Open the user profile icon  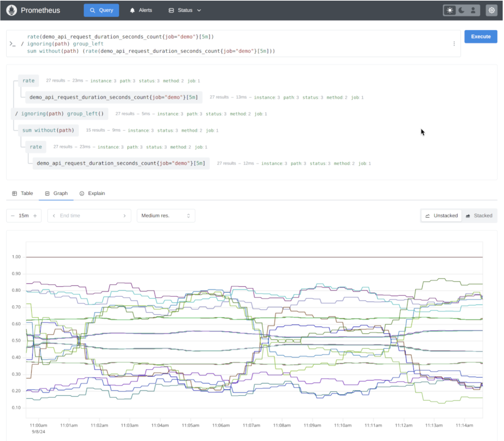473,10
